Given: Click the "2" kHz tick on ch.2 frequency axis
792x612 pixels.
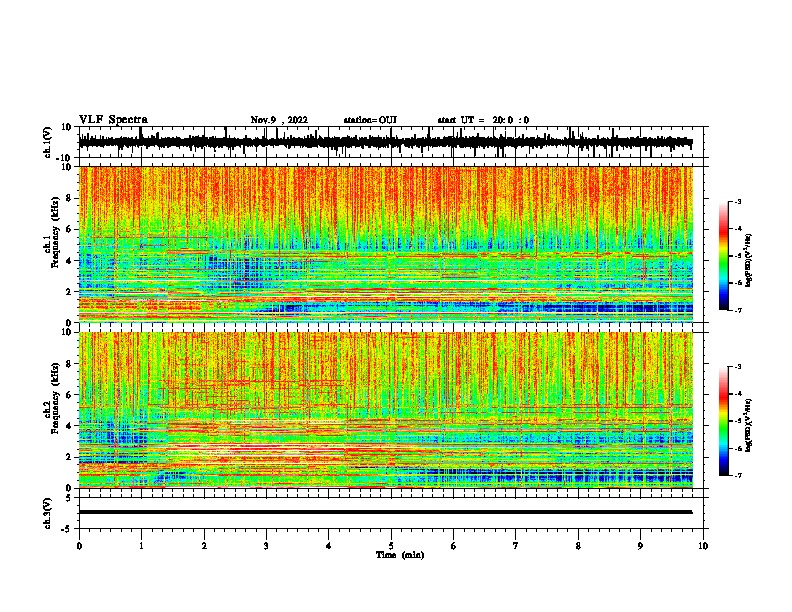Looking at the screenshot, I should tap(69, 457).
